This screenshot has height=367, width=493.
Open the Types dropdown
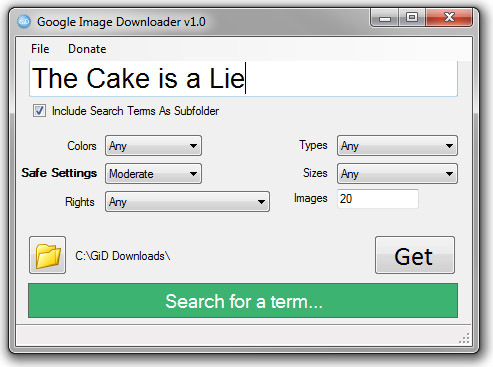point(397,146)
